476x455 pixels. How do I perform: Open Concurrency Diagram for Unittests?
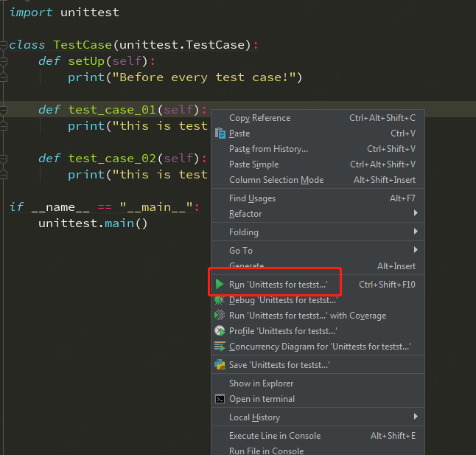(318, 347)
